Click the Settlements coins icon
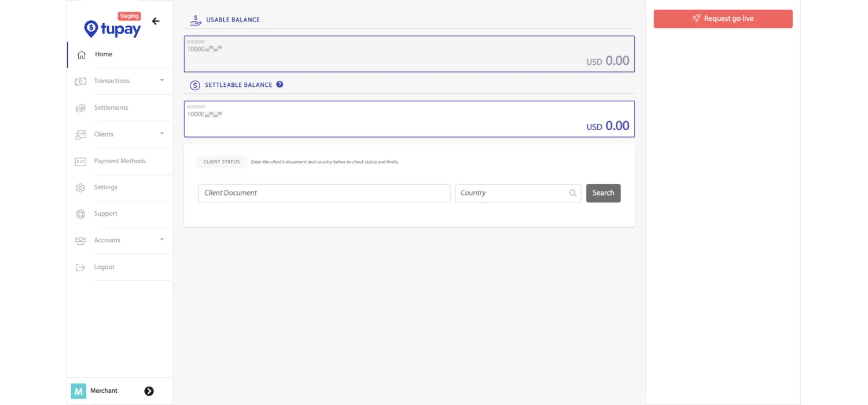 (80, 108)
